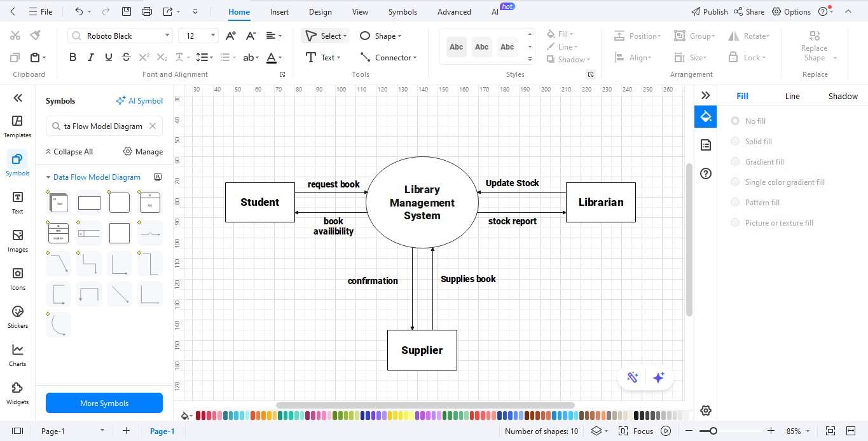Switch to the Insert ribbon tab
868x441 pixels.
(279, 11)
